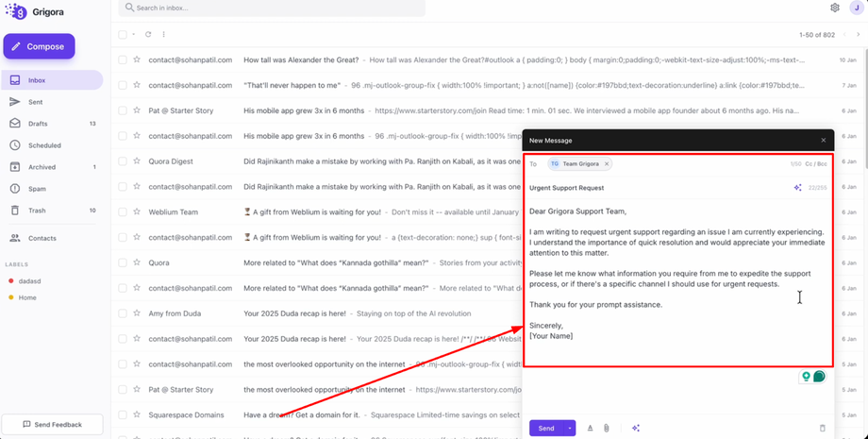Screen dimensions: 868x439
Task: Star the Weblium Team email
Action: [137, 212]
